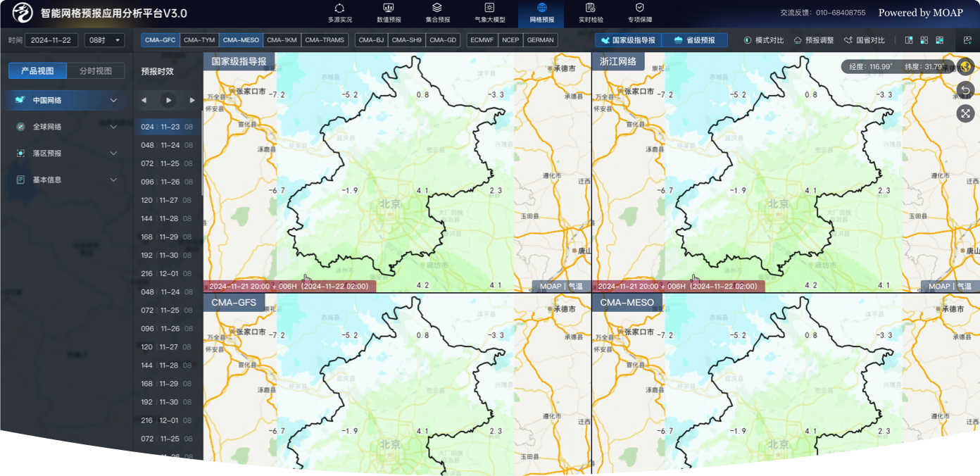Click the fullscreen expand icon on map edge
This screenshot has height=476, width=980.
(965, 113)
